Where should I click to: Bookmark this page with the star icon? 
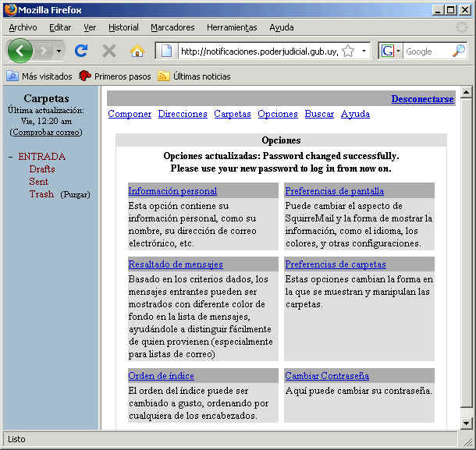point(348,51)
